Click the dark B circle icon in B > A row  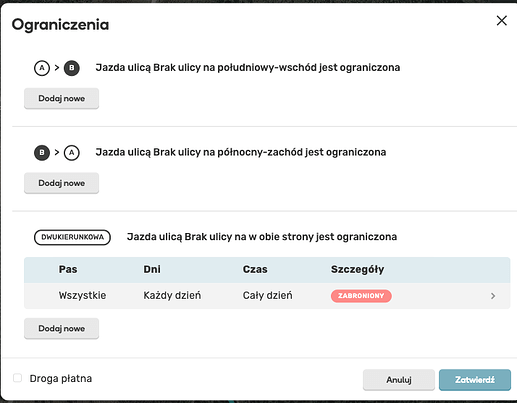[x=42, y=153]
